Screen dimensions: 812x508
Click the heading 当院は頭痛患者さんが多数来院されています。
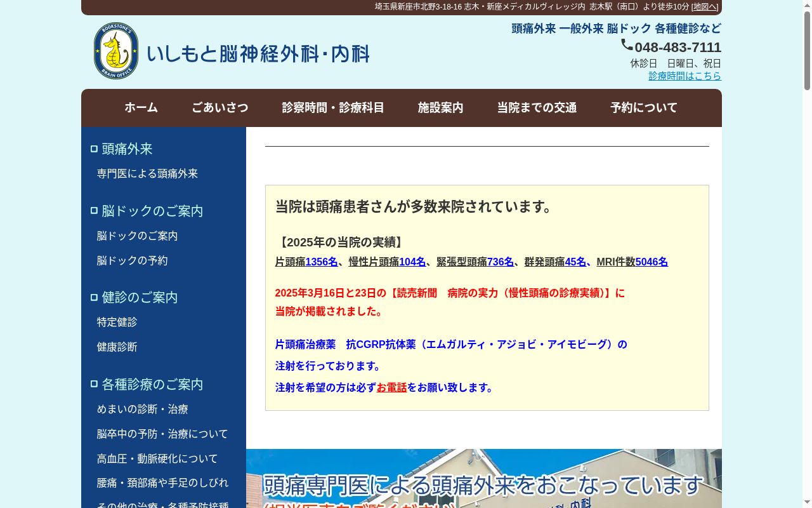pyautogui.click(x=416, y=207)
